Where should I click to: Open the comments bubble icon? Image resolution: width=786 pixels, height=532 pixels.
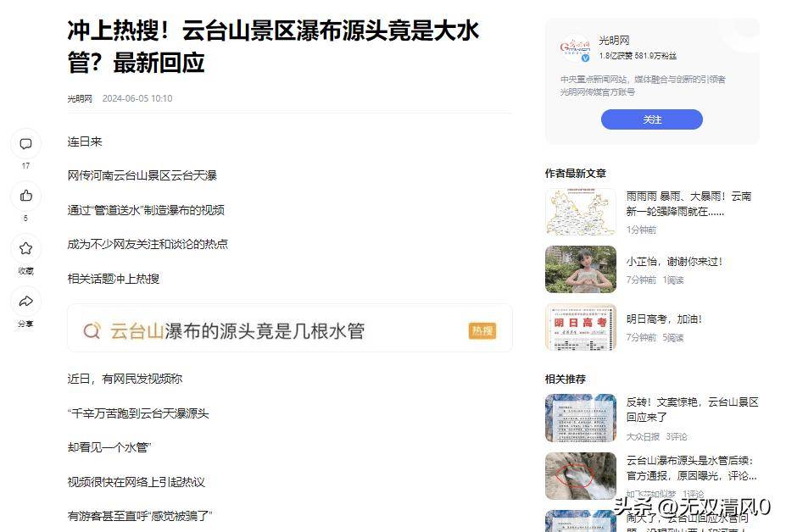[25, 144]
